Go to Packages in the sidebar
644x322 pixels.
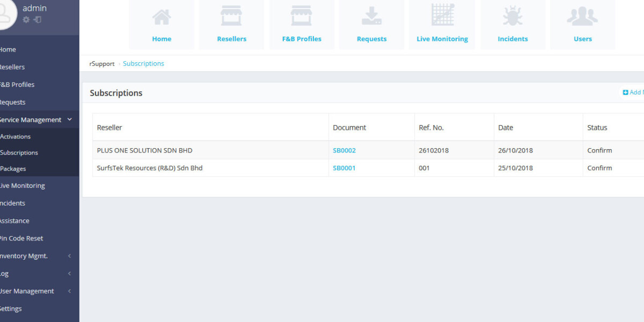pos(13,169)
